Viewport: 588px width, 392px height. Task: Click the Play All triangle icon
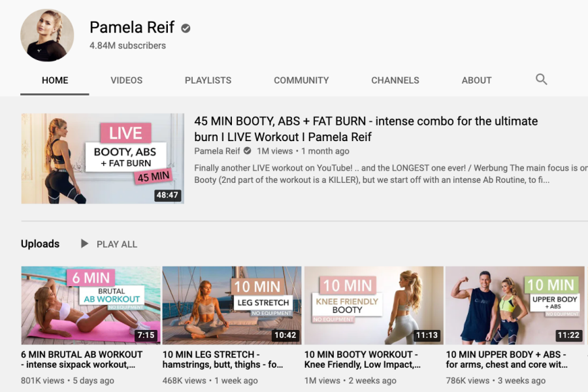tap(84, 244)
